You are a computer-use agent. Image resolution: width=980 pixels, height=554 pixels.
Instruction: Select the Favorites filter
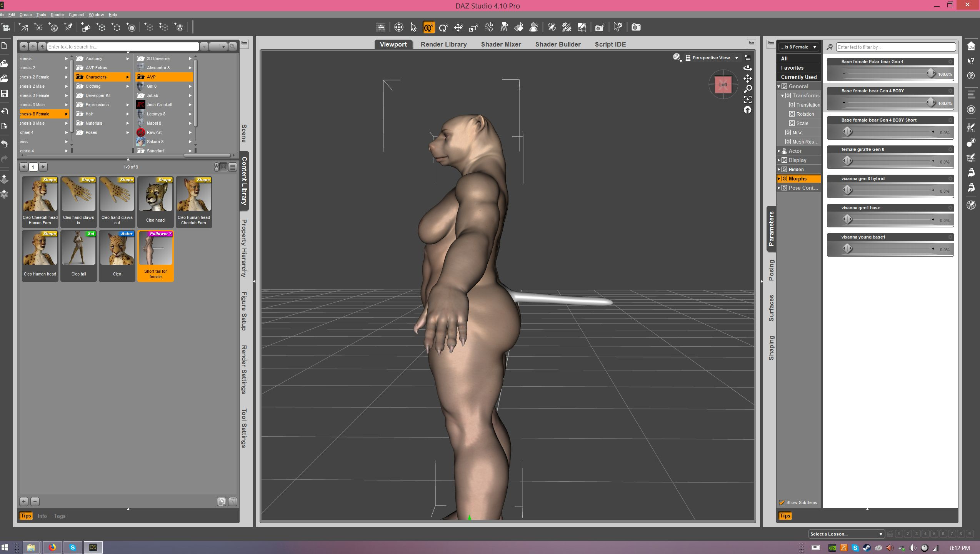pos(792,68)
